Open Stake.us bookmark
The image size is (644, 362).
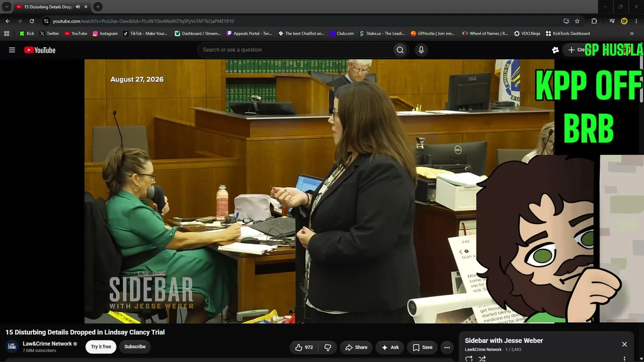click(382, 34)
